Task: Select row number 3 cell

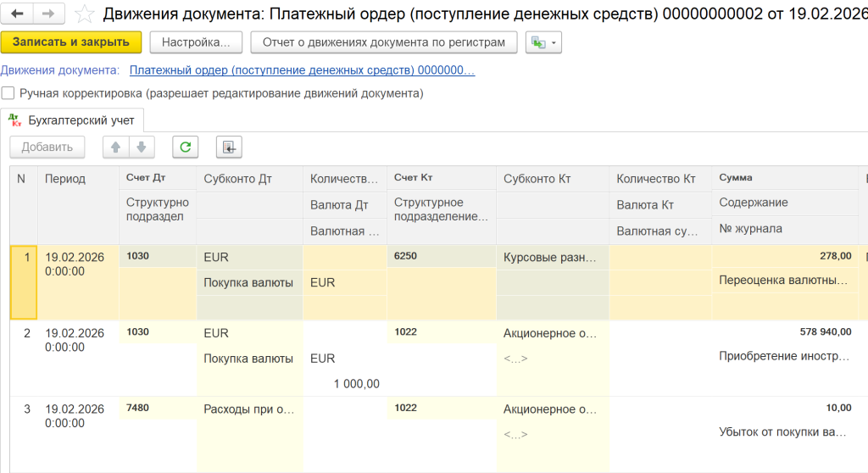Action: pyautogui.click(x=24, y=434)
